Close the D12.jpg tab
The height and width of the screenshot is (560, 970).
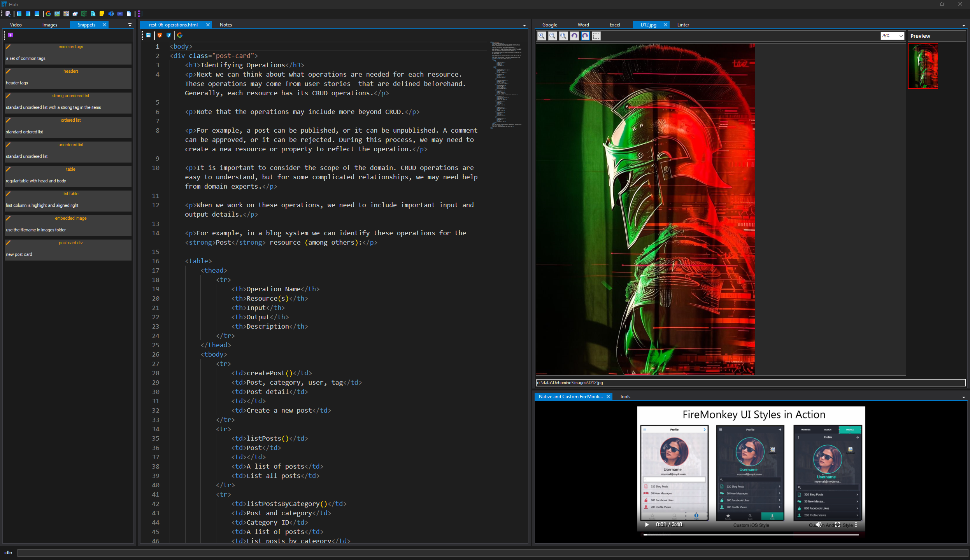tap(665, 25)
